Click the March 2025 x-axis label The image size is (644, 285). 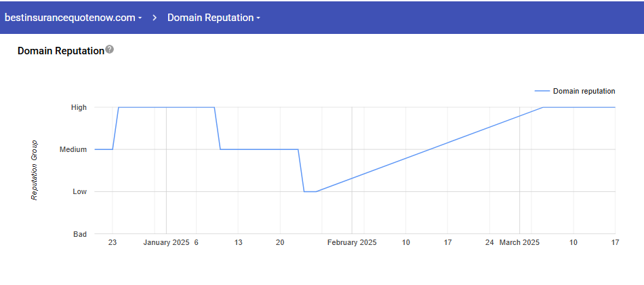tap(519, 242)
